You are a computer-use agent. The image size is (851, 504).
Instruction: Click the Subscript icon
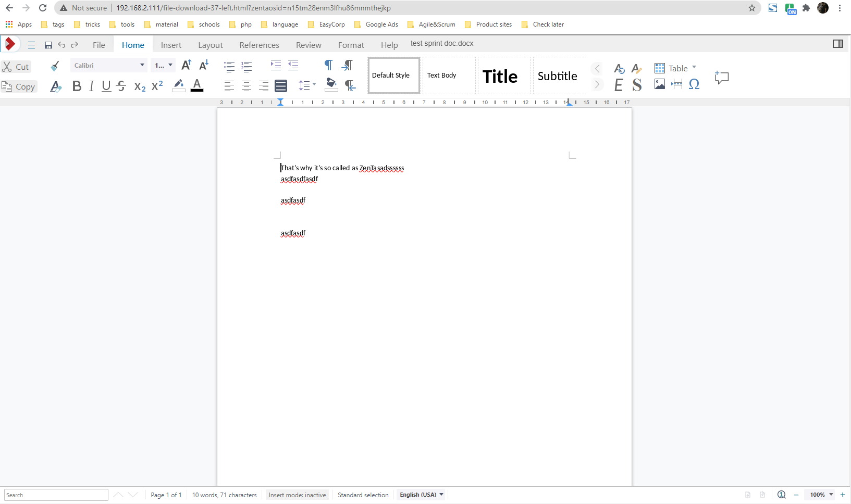pos(140,86)
